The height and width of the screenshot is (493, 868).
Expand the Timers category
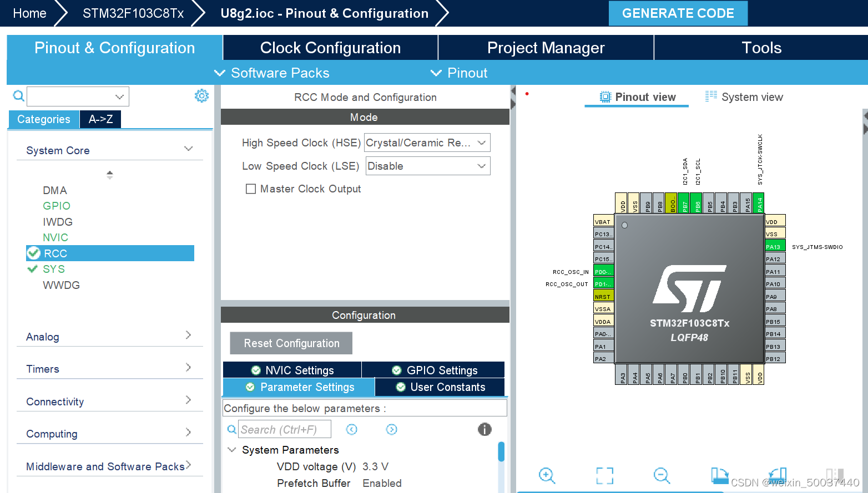point(188,367)
